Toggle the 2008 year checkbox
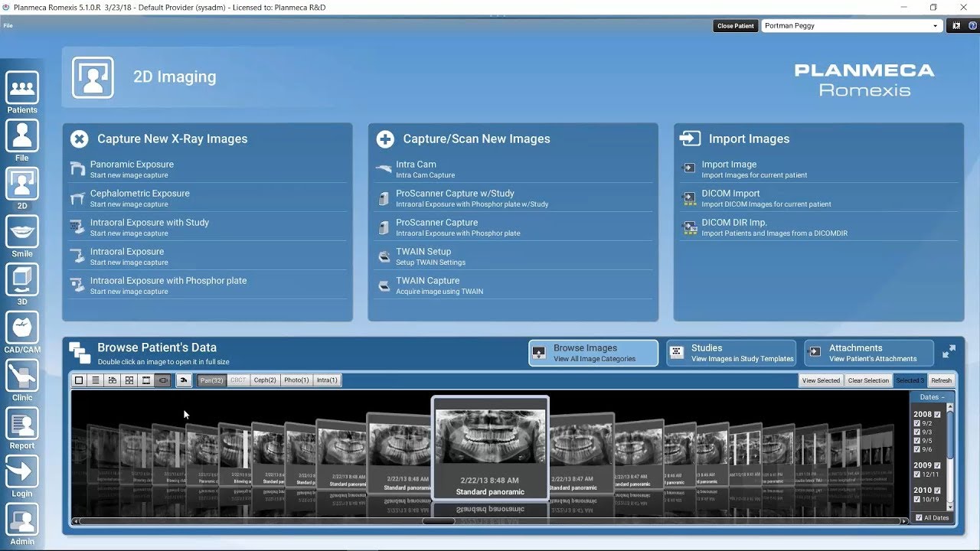 coord(937,415)
